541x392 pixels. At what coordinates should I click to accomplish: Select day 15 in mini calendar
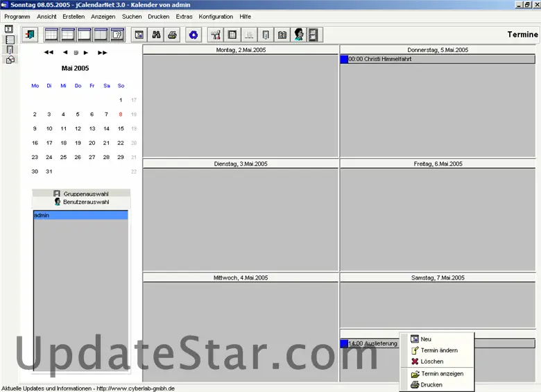click(x=121, y=128)
